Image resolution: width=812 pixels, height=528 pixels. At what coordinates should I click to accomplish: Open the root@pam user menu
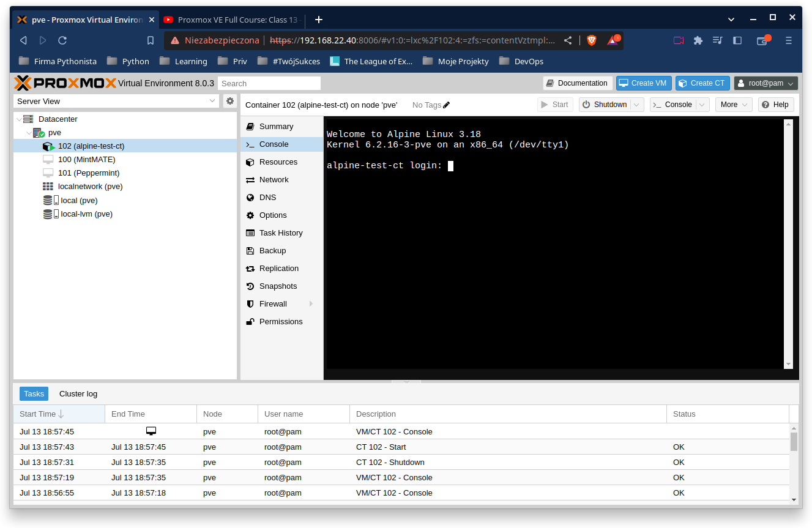coord(765,83)
